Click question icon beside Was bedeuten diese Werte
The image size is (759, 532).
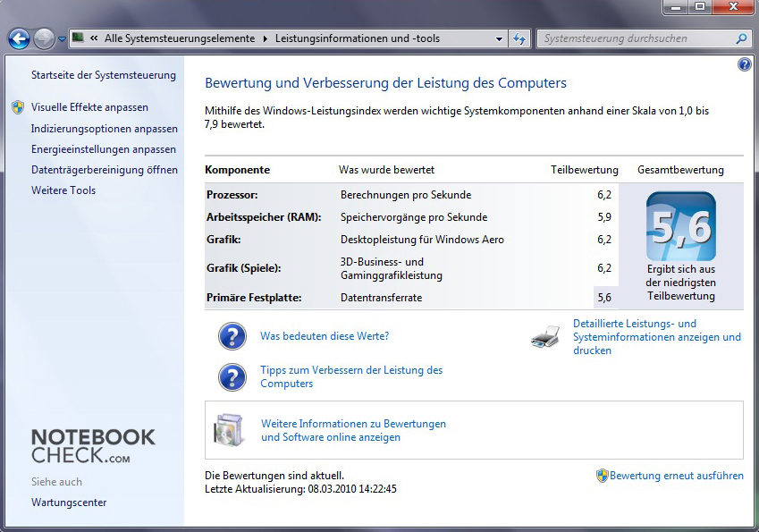coord(232,336)
